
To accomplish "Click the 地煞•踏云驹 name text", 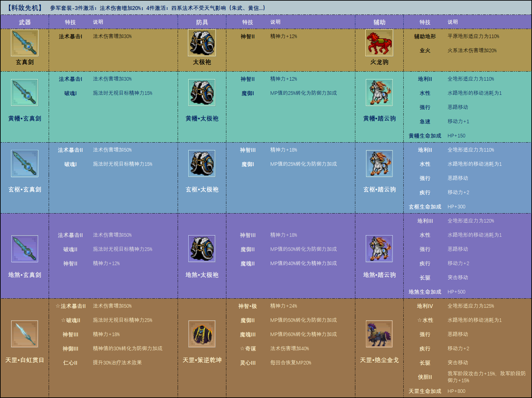I will click(379, 275).
